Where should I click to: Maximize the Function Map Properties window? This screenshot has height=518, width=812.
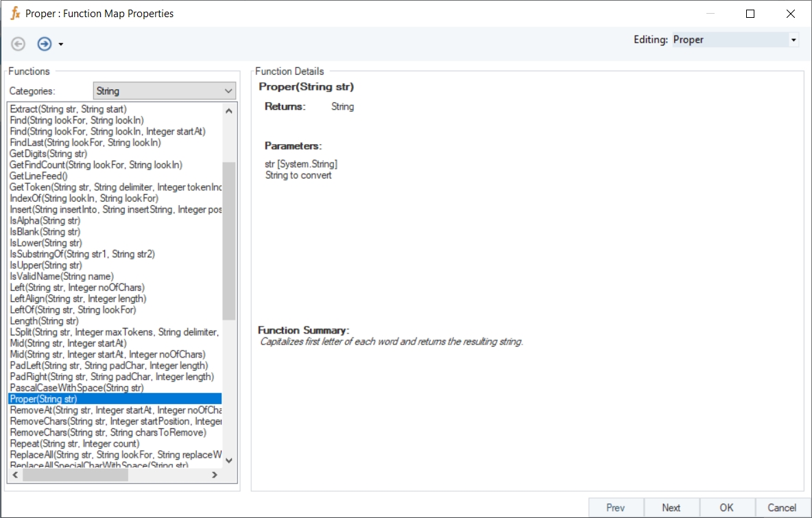coord(750,14)
